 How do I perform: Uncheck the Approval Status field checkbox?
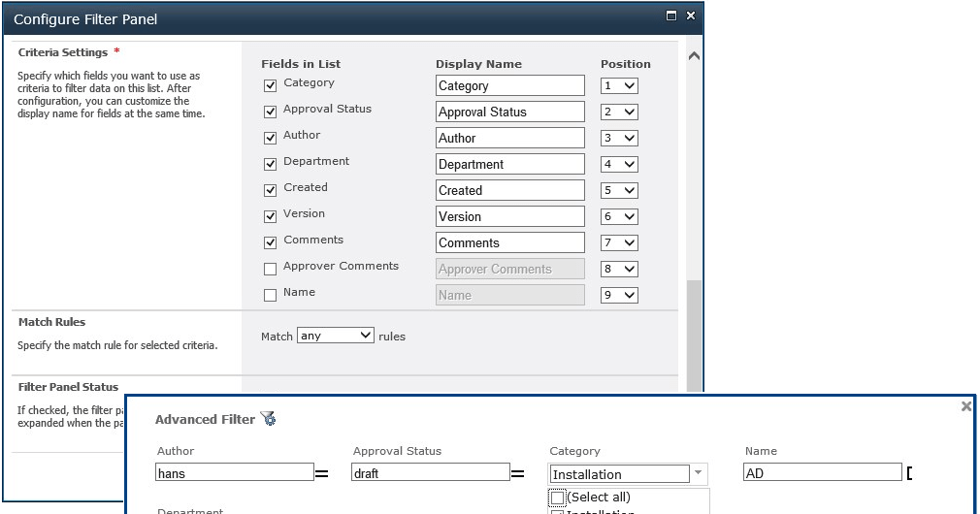point(270,112)
